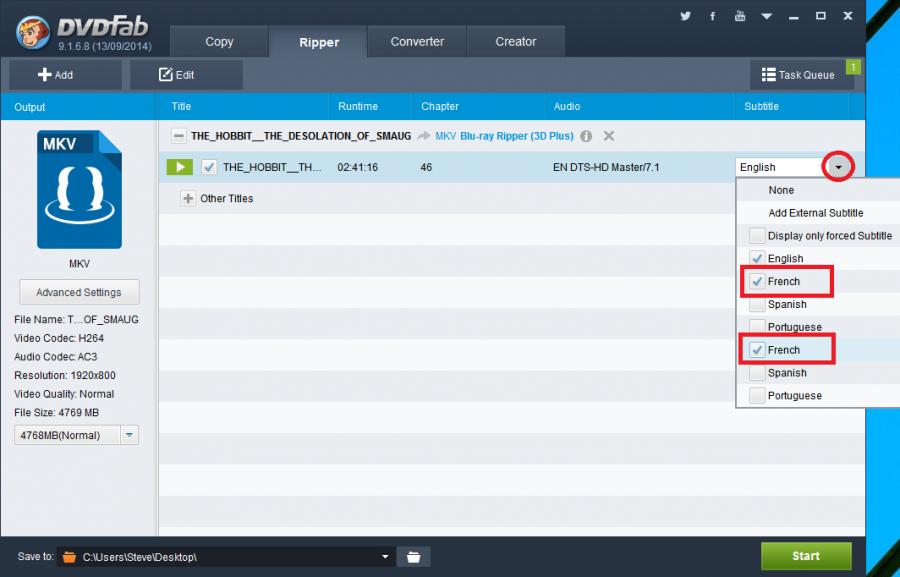Image resolution: width=900 pixels, height=577 pixels.
Task: Browse output folder with folder icon
Action: pos(413,556)
